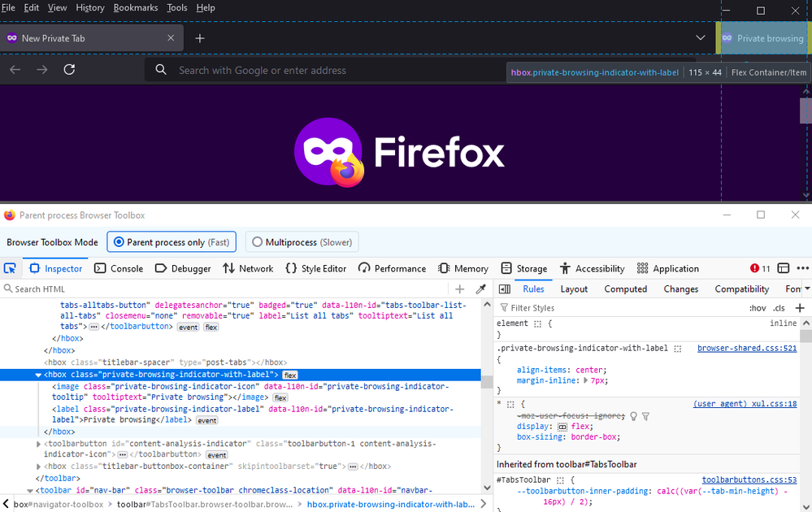The width and height of the screenshot is (812, 512).
Task: Click event badge on private-browsing-indicator-label
Action: coord(207,420)
